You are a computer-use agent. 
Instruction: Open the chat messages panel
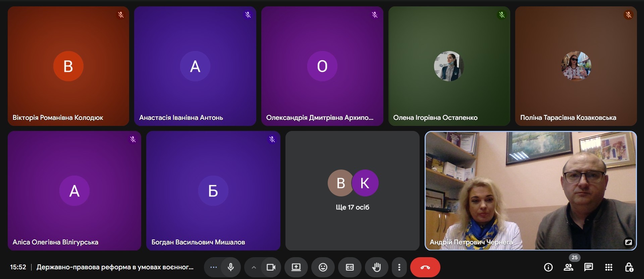point(588,267)
